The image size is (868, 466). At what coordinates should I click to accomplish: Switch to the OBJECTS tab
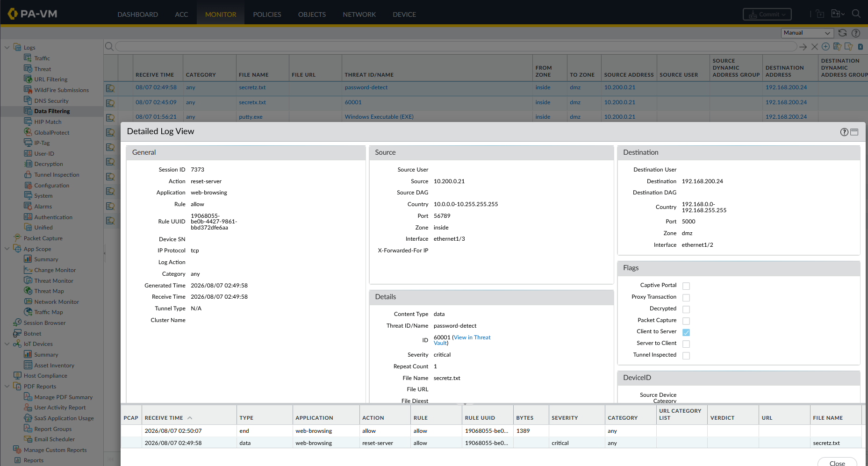click(x=312, y=14)
